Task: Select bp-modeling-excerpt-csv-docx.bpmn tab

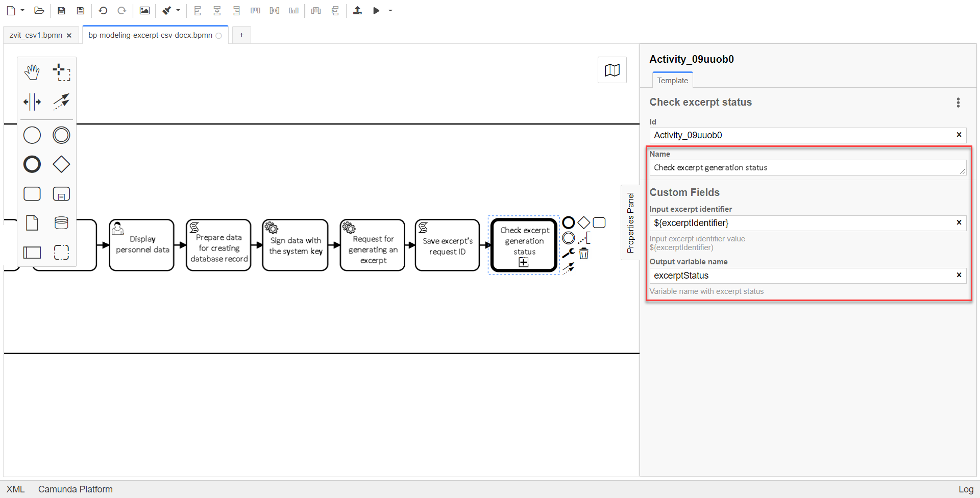Action: click(x=151, y=35)
